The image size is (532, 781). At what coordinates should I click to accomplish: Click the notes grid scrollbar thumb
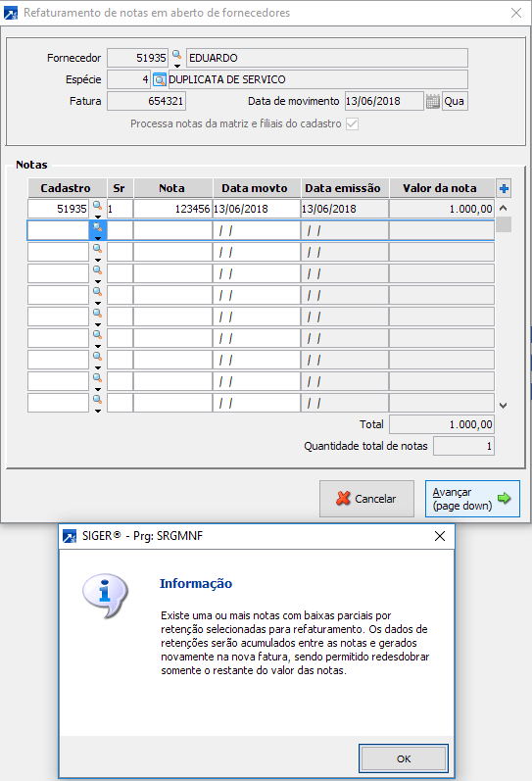click(x=504, y=224)
